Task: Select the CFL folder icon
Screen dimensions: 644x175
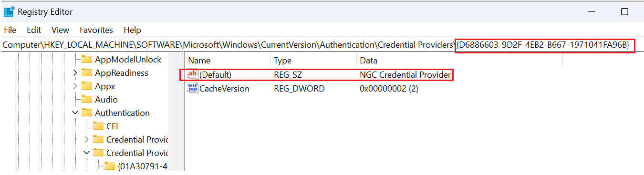Action: 98,126
